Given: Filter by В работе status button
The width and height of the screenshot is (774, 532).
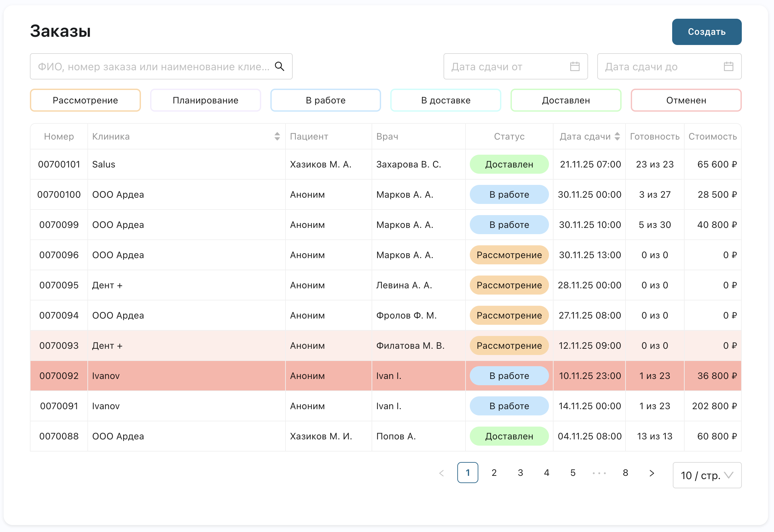Looking at the screenshot, I should [x=326, y=100].
